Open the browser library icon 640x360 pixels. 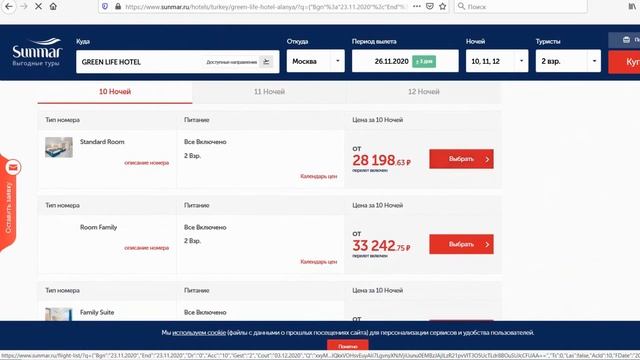coord(632,7)
